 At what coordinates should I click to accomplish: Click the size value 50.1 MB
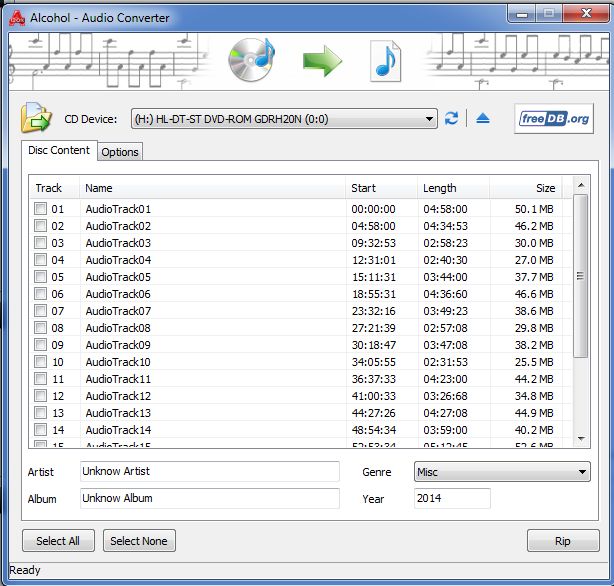click(534, 209)
